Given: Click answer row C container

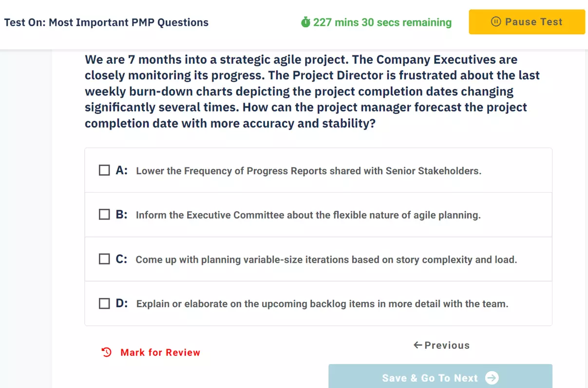Looking at the screenshot, I should [318, 259].
